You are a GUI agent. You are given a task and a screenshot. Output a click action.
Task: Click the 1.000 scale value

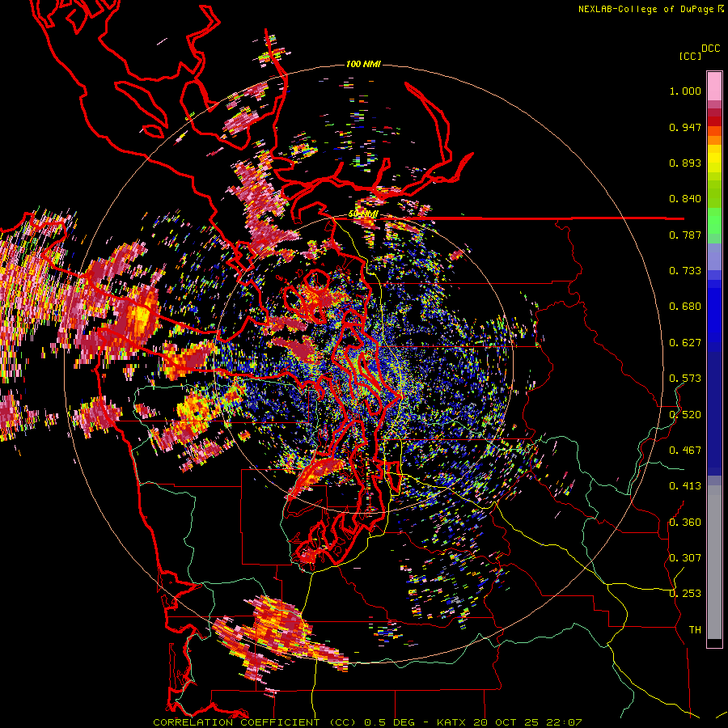pos(685,91)
